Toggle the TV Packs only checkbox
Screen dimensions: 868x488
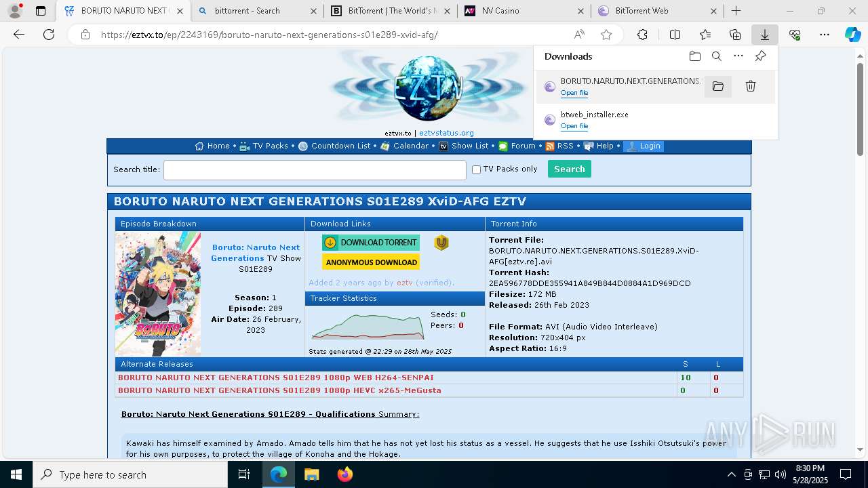point(476,169)
